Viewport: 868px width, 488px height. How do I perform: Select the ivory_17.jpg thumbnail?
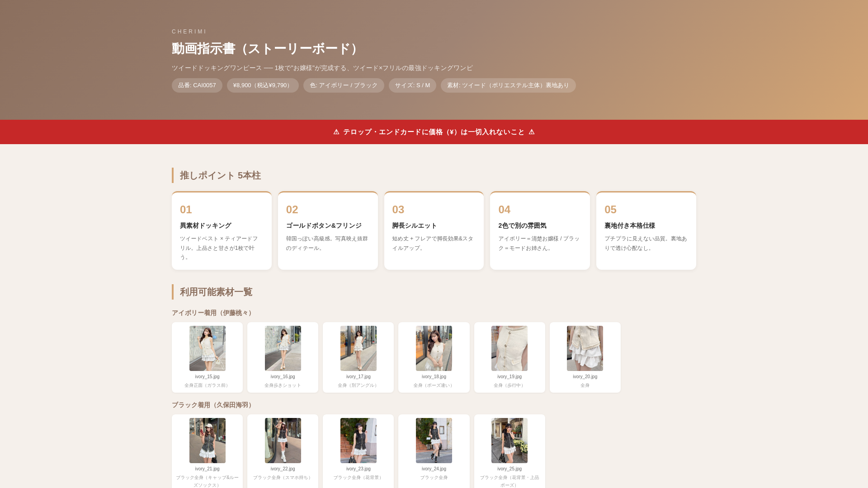358,348
